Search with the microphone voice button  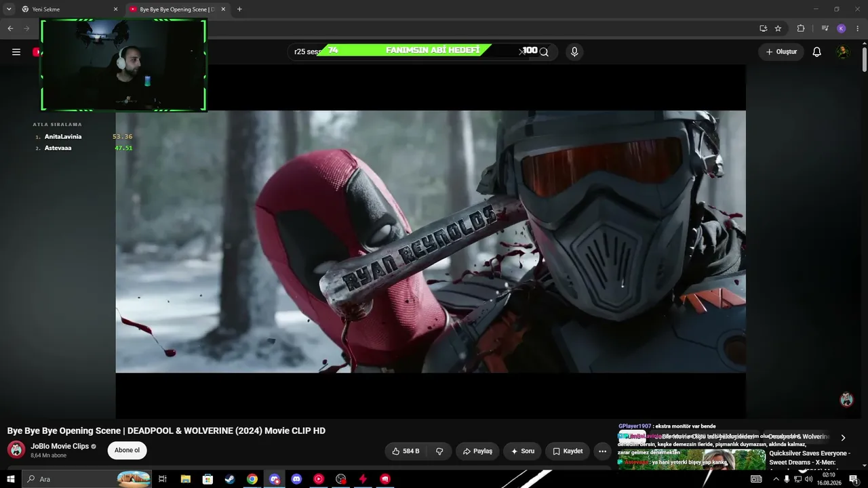[574, 52]
